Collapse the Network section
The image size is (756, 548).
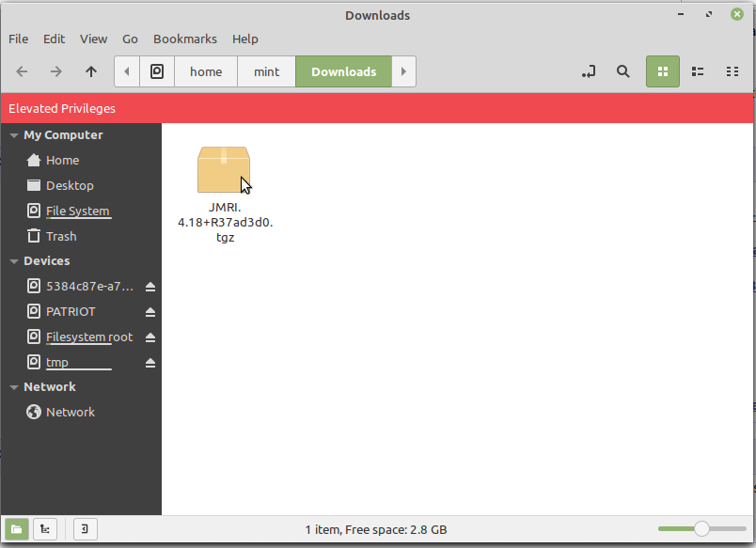click(14, 387)
